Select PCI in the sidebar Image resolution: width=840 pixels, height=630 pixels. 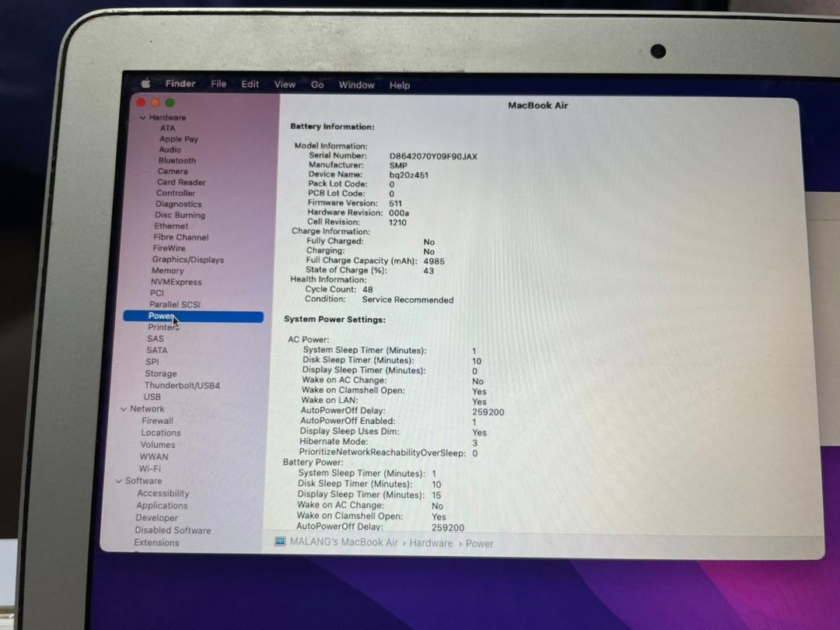coord(157,293)
